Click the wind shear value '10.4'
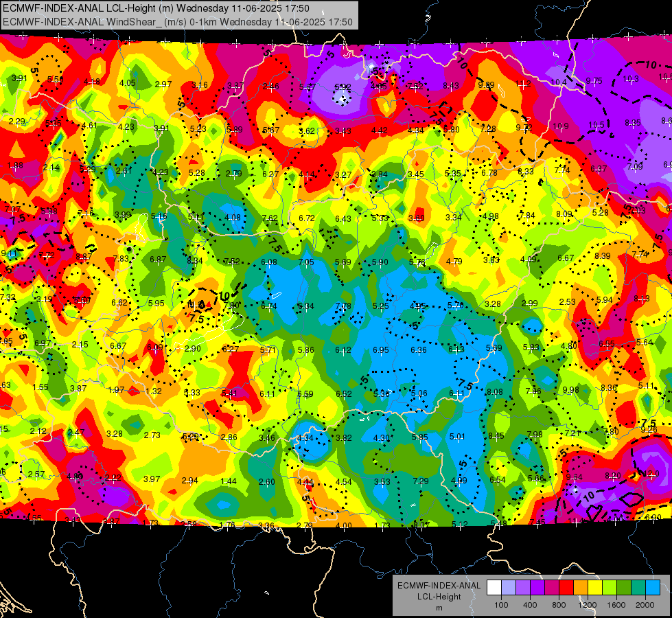 (559, 82)
